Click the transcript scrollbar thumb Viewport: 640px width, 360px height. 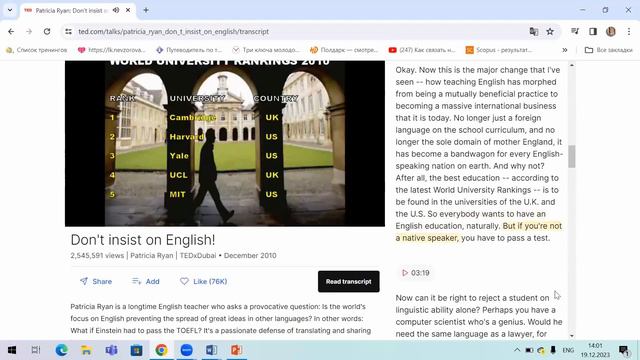[x=572, y=156]
